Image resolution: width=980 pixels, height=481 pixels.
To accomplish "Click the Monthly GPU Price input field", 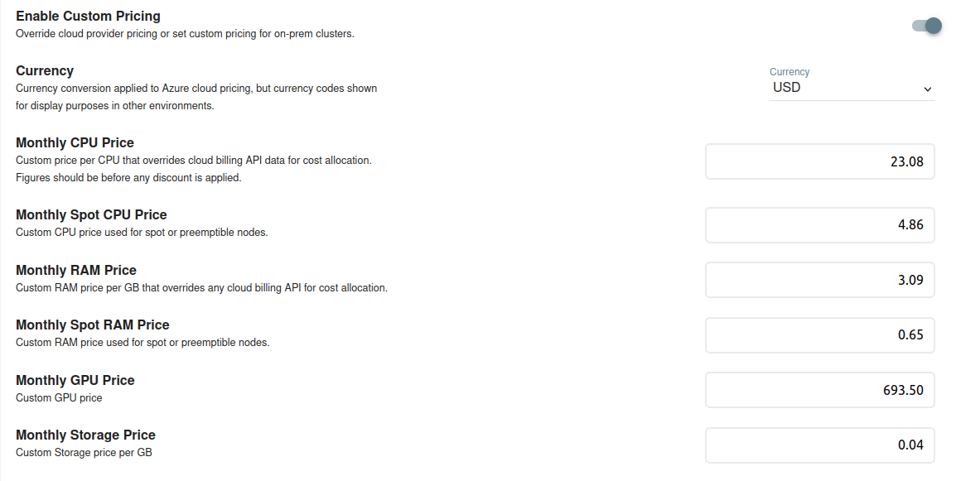I will tap(820, 391).
